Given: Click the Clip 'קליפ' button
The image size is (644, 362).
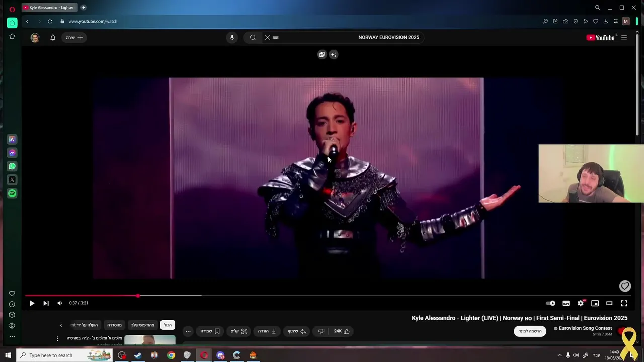Looking at the screenshot, I should 239,331.
